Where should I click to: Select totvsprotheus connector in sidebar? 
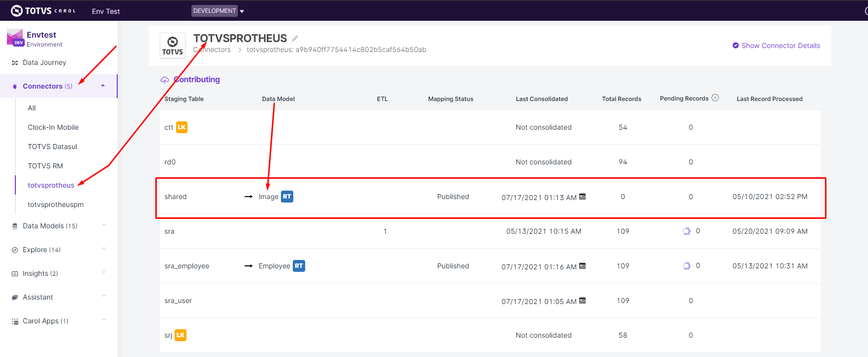pos(51,185)
